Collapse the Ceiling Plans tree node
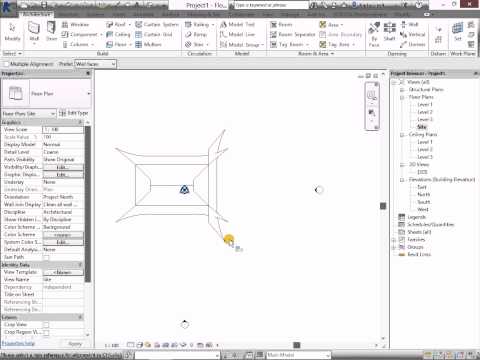The width and height of the screenshot is (480, 360). pyautogui.click(x=402, y=135)
